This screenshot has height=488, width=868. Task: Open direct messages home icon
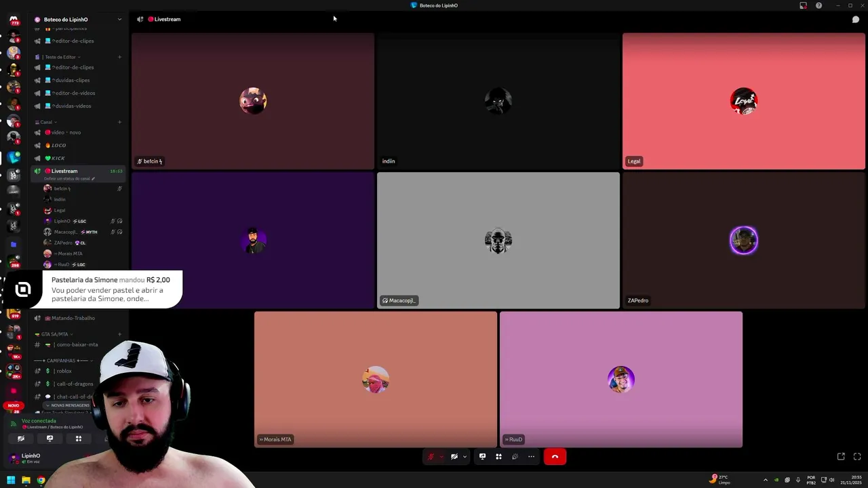pyautogui.click(x=14, y=20)
